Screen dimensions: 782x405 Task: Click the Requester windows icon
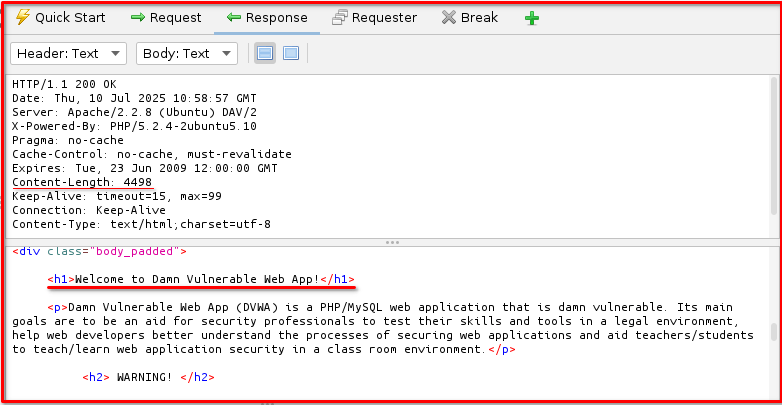point(340,18)
